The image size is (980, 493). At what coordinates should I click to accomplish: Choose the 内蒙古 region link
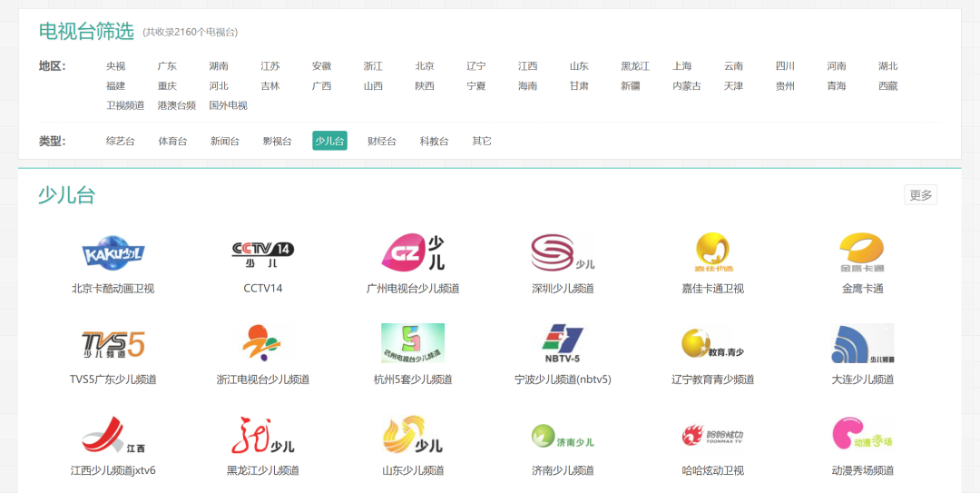[687, 86]
